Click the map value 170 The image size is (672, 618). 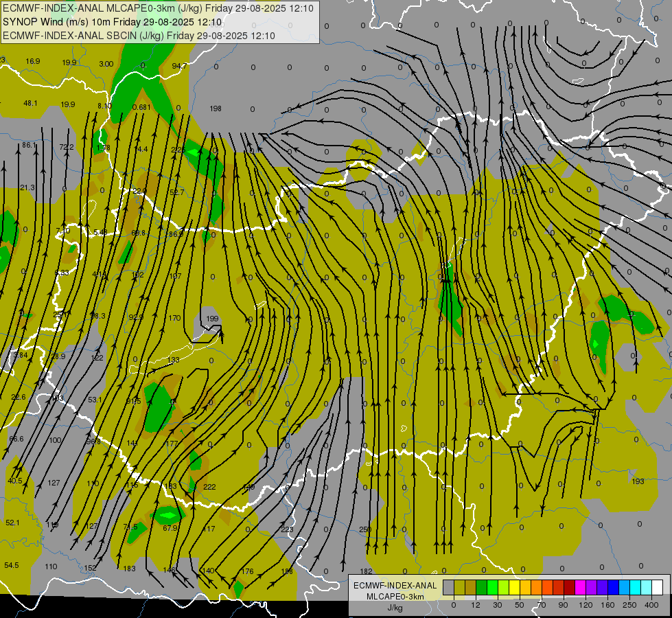click(174, 318)
